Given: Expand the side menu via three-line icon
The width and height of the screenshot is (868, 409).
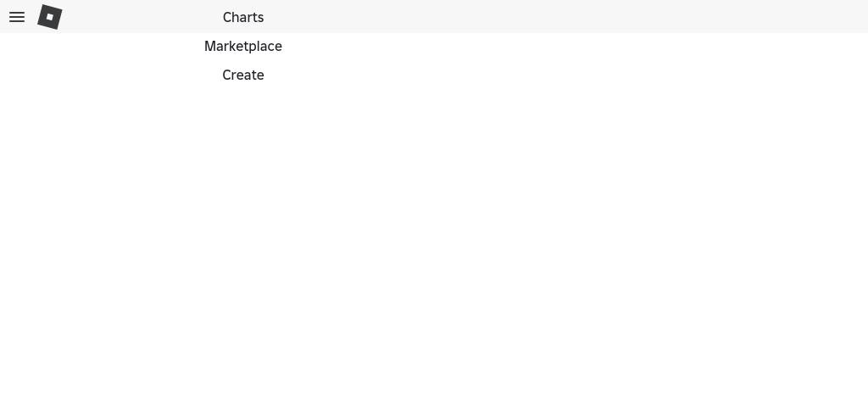Looking at the screenshot, I should 17,17.
